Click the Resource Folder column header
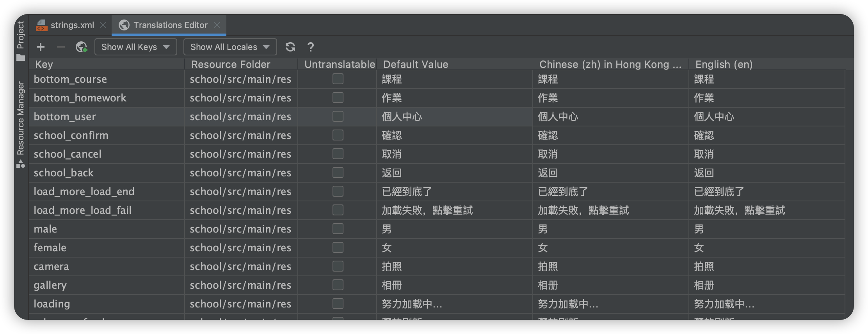 click(241, 64)
